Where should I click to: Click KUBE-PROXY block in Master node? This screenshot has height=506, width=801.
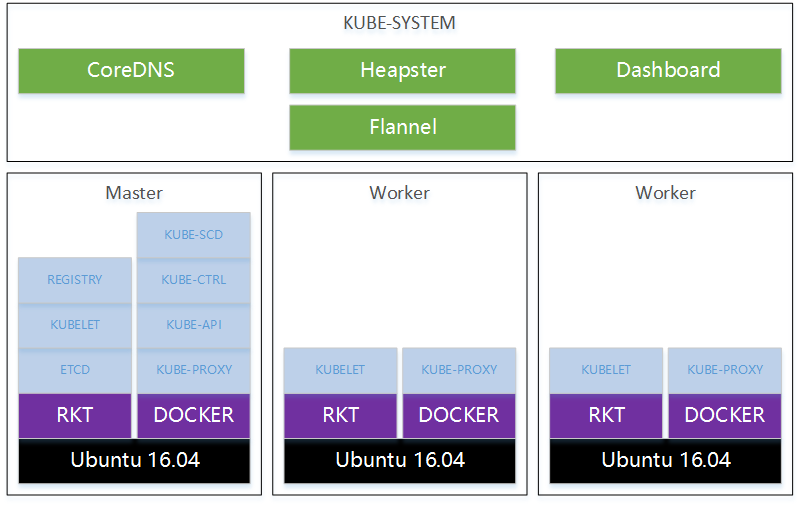pyautogui.click(x=194, y=371)
